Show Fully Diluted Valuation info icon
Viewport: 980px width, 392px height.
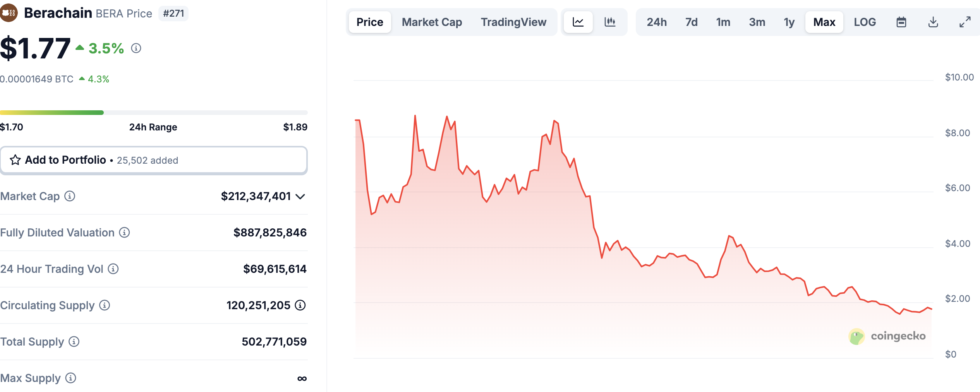[124, 233]
